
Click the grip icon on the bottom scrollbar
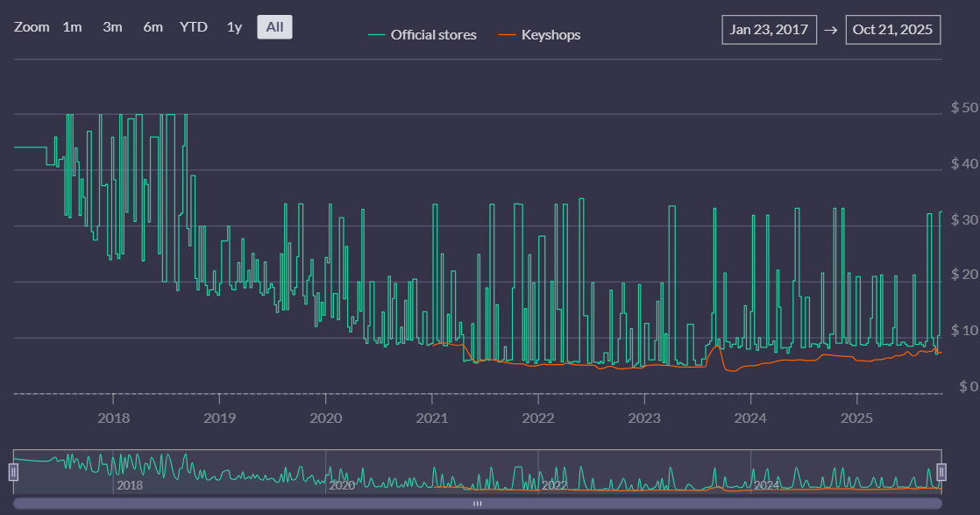(478, 504)
